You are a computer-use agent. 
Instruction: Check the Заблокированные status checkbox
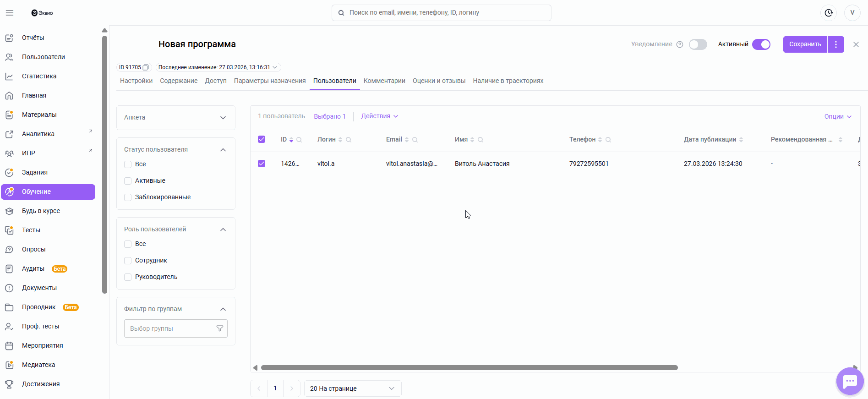click(x=128, y=197)
